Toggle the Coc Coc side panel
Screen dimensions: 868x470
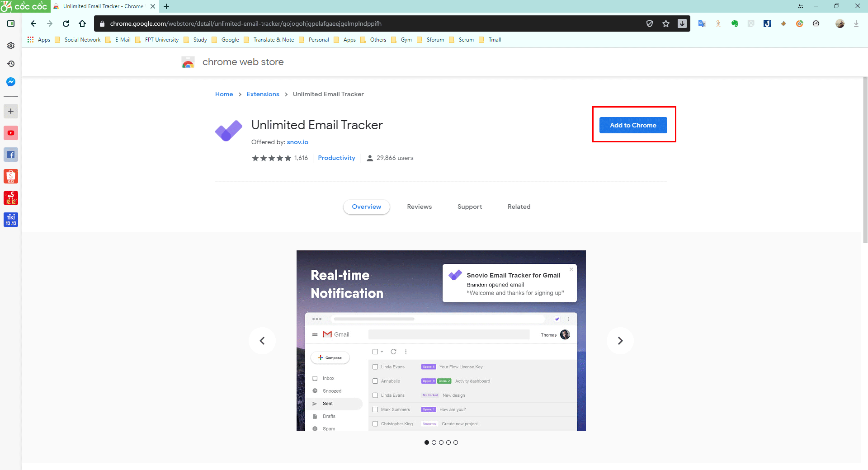coord(11,23)
